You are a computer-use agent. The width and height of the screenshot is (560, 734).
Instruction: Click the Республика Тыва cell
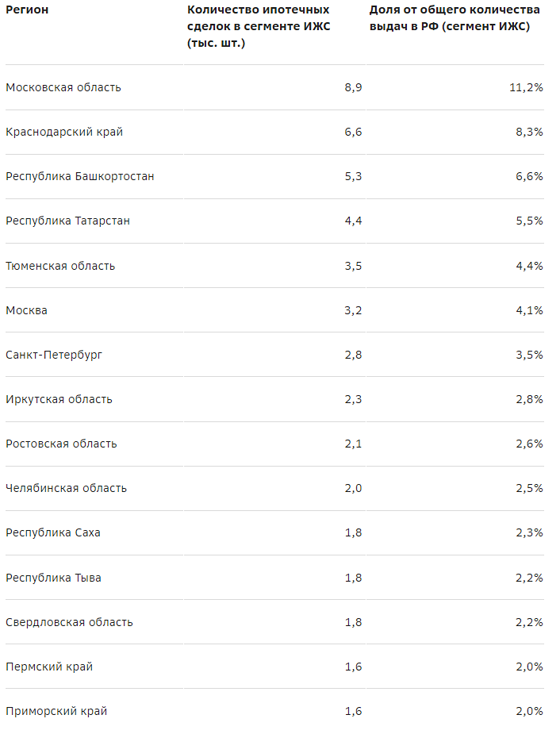pos(53,578)
